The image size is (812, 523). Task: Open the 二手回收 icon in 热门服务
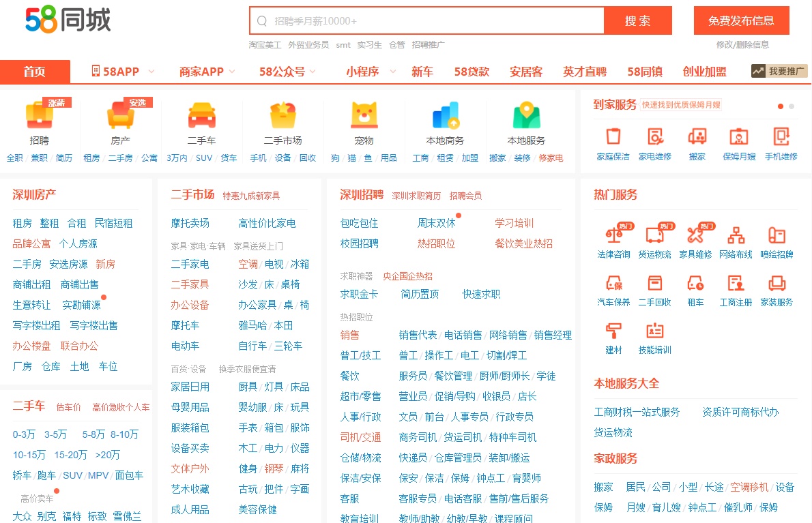click(x=654, y=283)
